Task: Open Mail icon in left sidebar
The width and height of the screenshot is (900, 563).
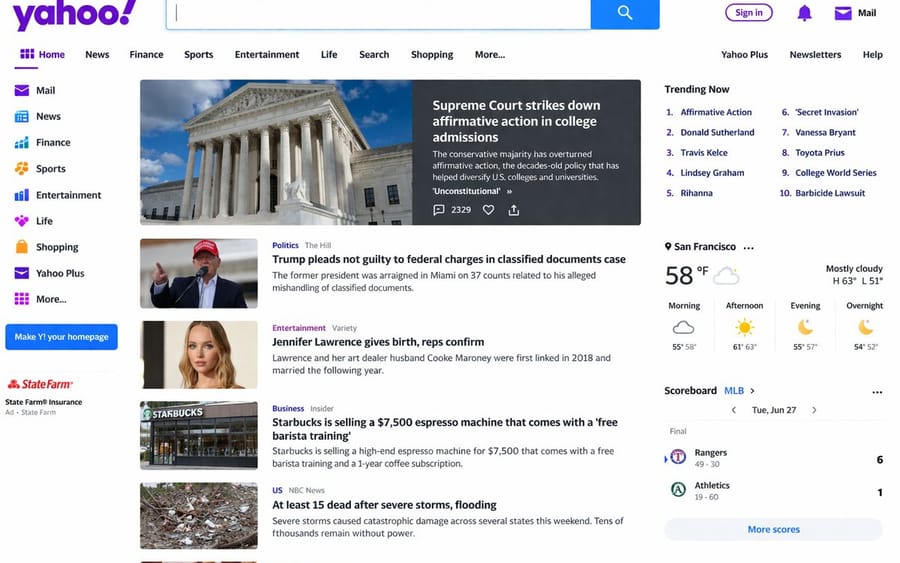Action: 21,90
